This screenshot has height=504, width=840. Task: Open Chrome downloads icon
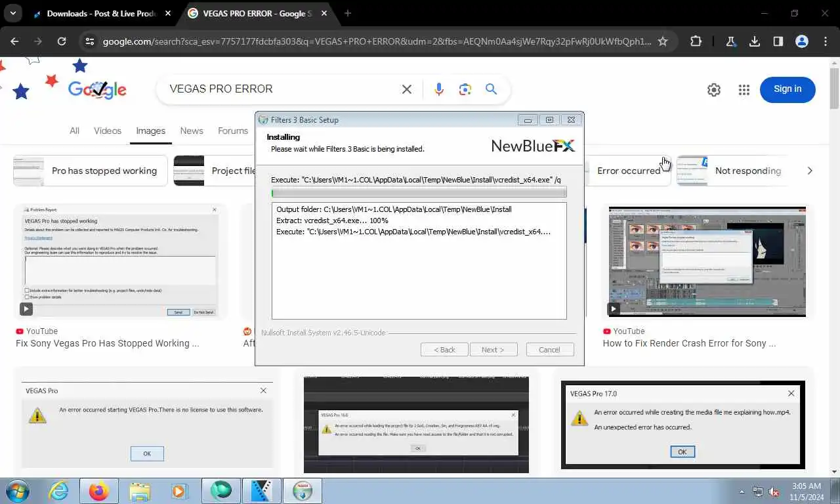[755, 41]
